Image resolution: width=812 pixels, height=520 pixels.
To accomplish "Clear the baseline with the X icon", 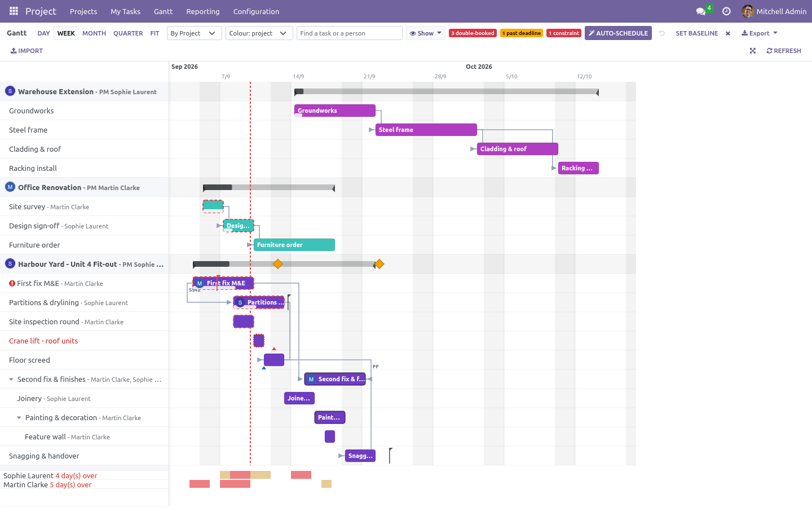I will pos(728,33).
